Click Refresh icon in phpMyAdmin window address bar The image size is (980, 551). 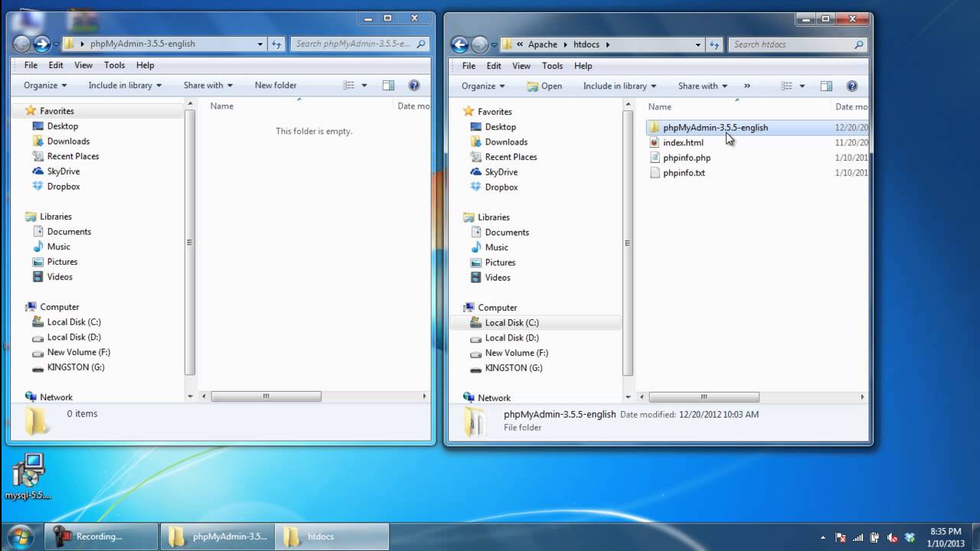[x=276, y=44]
